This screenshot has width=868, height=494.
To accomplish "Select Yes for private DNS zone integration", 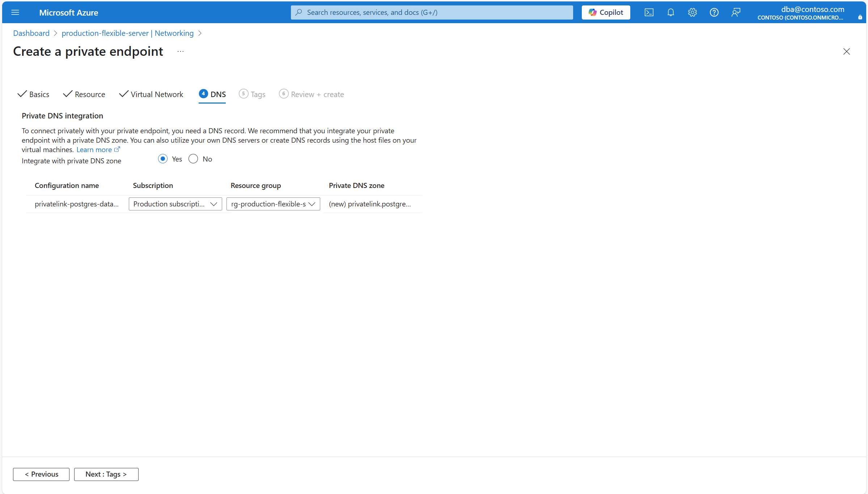I will [x=163, y=159].
